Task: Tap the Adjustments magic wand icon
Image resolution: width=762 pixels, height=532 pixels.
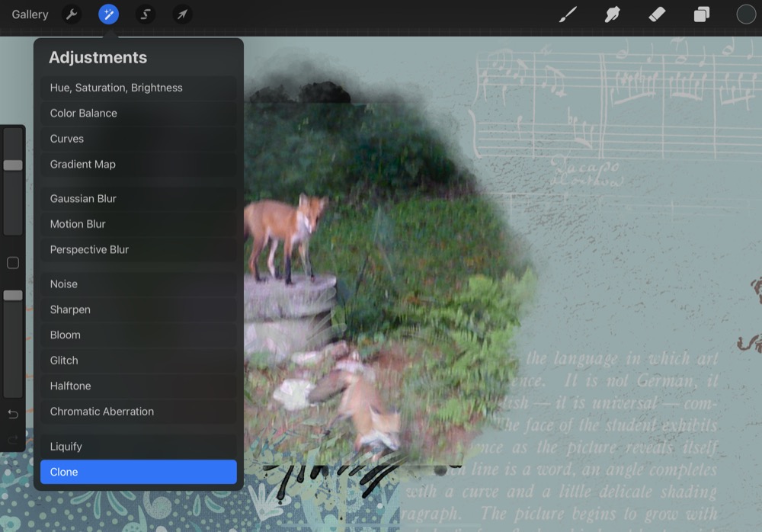Action: point(108,14)
